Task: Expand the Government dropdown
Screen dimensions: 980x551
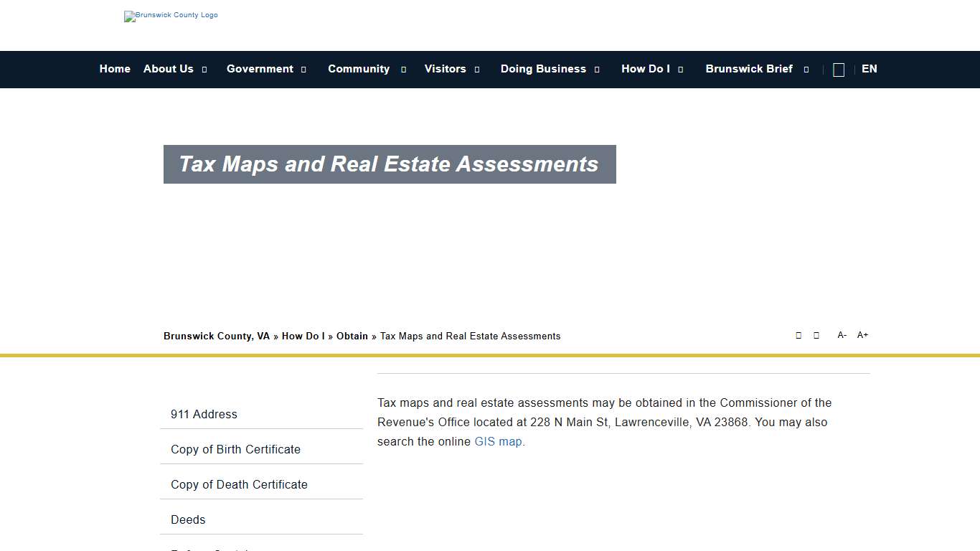Action: point(260,69)
